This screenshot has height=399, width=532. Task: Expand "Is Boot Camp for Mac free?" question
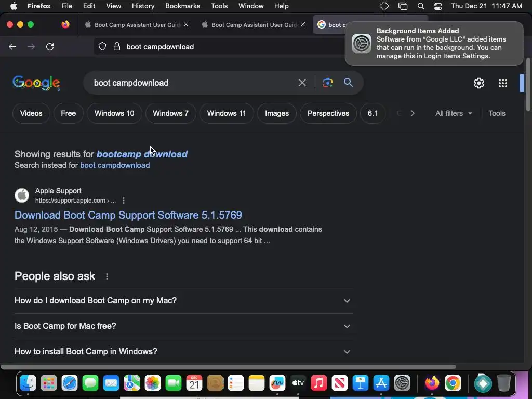183,326
